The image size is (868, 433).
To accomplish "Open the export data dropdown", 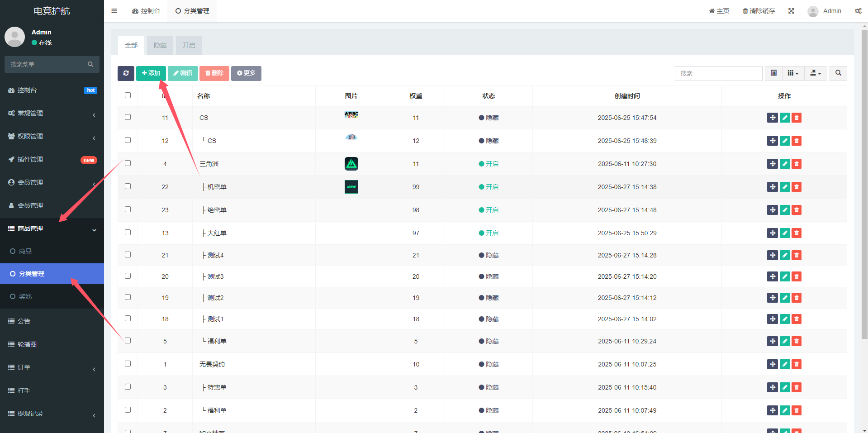I will pyautogui.click(x=816, y=73).
